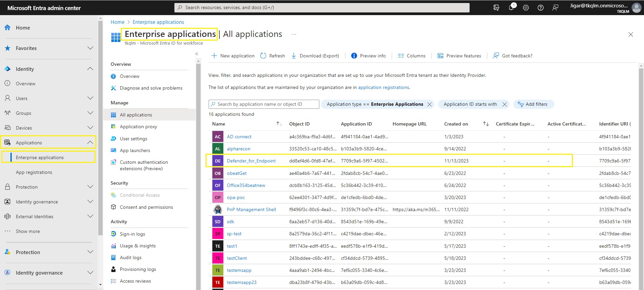Click the Enterprise applications grid icon beside title
This screenshot has height=290, width=644.
tap(116, 37)
